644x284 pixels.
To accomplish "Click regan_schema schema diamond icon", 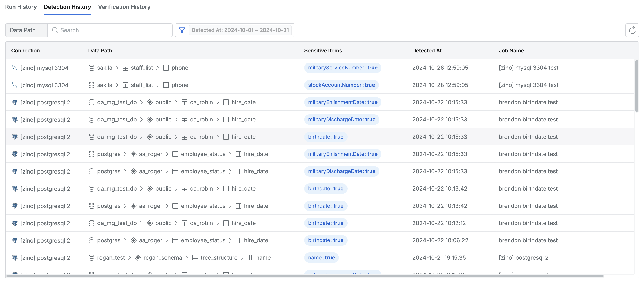I will pyautogui.click(x=138, y=257).
